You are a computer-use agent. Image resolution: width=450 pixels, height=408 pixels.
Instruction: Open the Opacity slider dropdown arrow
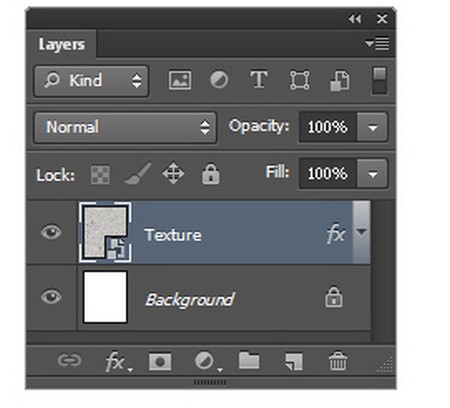tap(372, 127)
